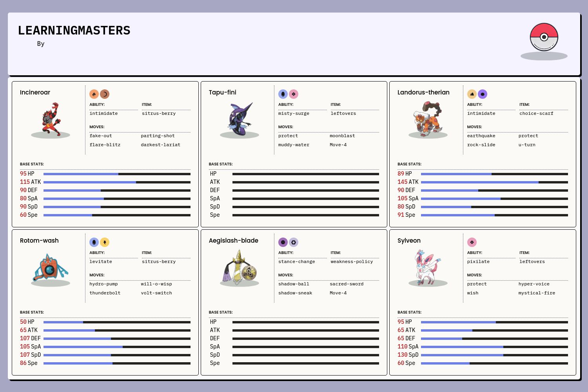The width and height of the screenshot is (588, 392).
Task: Click Aegislash-blade's steel type icon
Action: (x=294, y=242)
